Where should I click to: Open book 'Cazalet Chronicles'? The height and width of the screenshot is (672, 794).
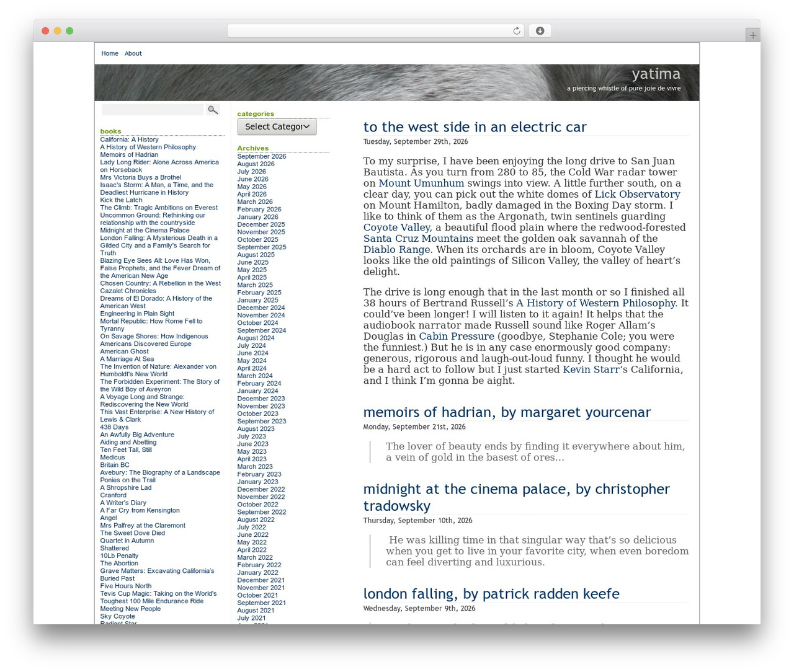click(128, 291)
